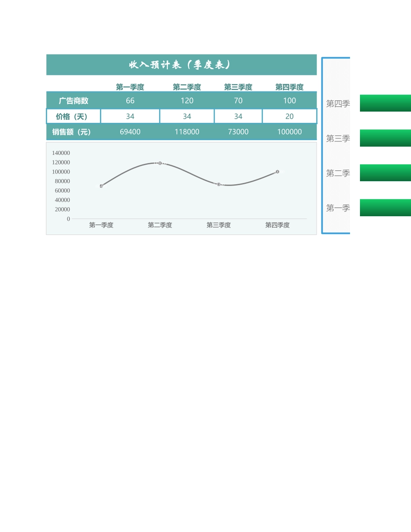Image resolution: width=411 pixels, height=532 pixels.
Task: Select cell containing value 66
Action: [x=130, y=100]
